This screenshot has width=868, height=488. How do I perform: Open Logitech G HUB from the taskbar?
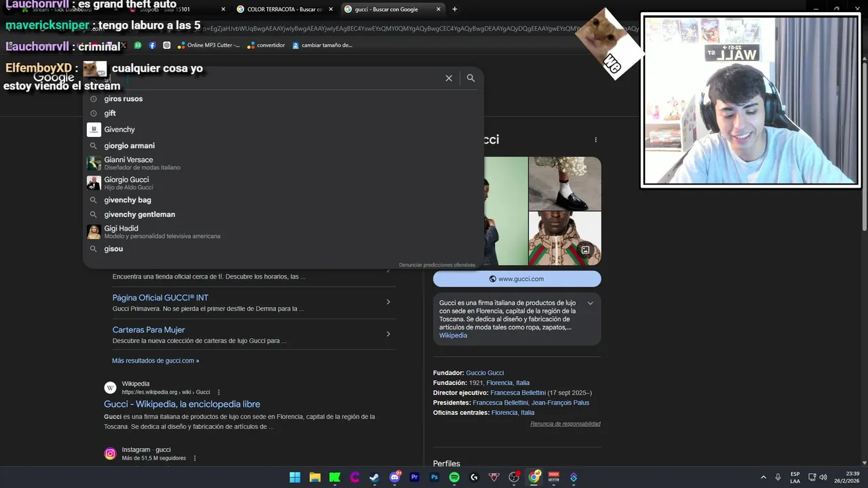pyautogui.click(x=474, y=478)
